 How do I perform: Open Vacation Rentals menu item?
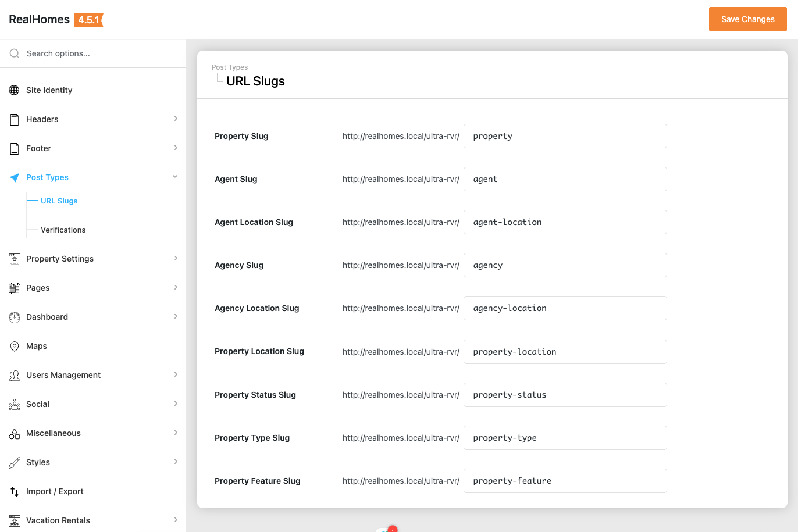[x=58, y=520]
